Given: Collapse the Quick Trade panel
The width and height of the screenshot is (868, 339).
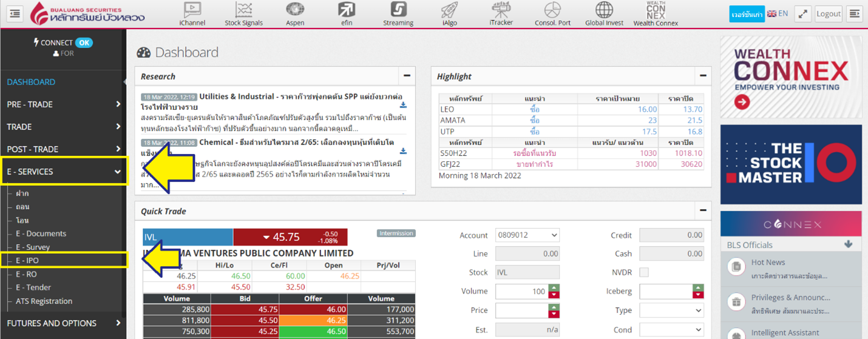Looking at the screenshot, I should (703, 210).
